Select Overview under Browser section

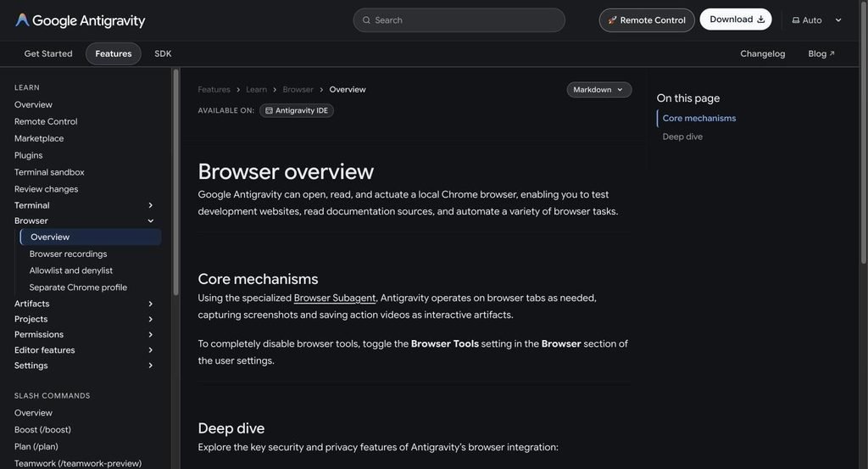[x=91, y=237]
